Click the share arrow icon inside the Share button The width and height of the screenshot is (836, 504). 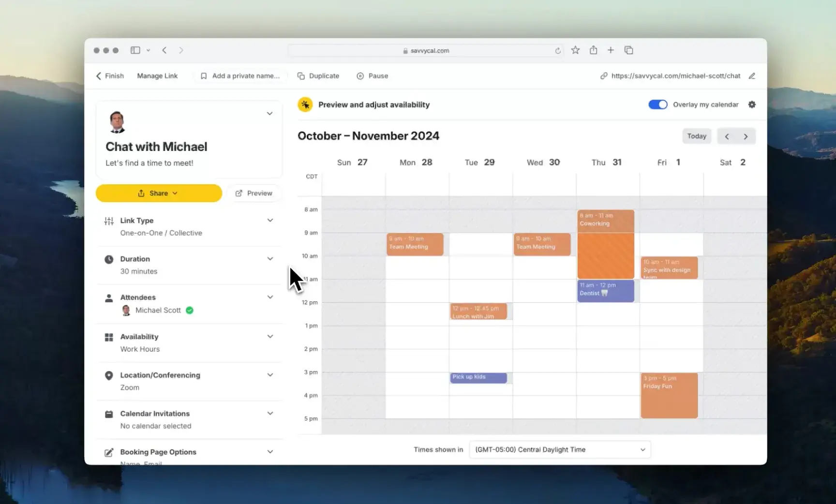[141, 193]
